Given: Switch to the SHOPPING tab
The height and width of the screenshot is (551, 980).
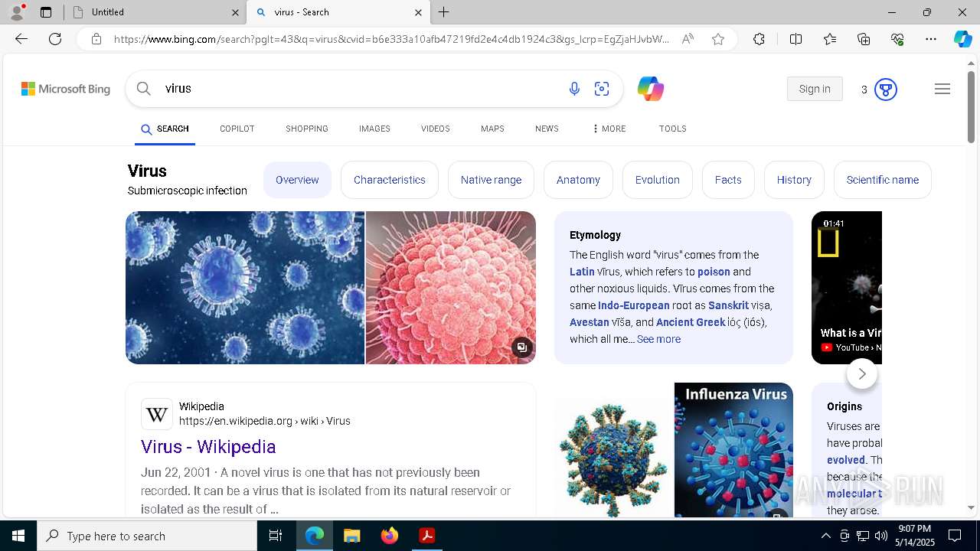Looking at the screenshot, I should 307,129.
